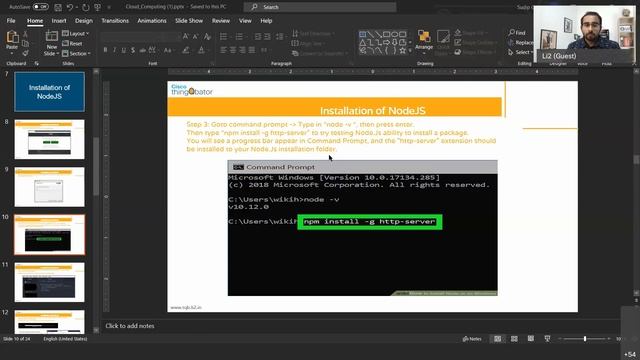Select slide 11 thumbnail

pyautogui.click(x=49, y=282)
